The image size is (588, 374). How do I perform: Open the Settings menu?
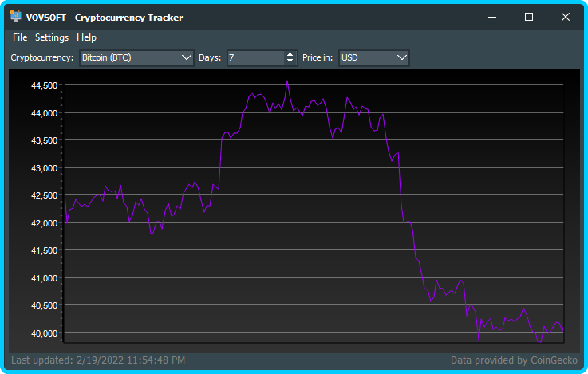(x=52, y=37)
